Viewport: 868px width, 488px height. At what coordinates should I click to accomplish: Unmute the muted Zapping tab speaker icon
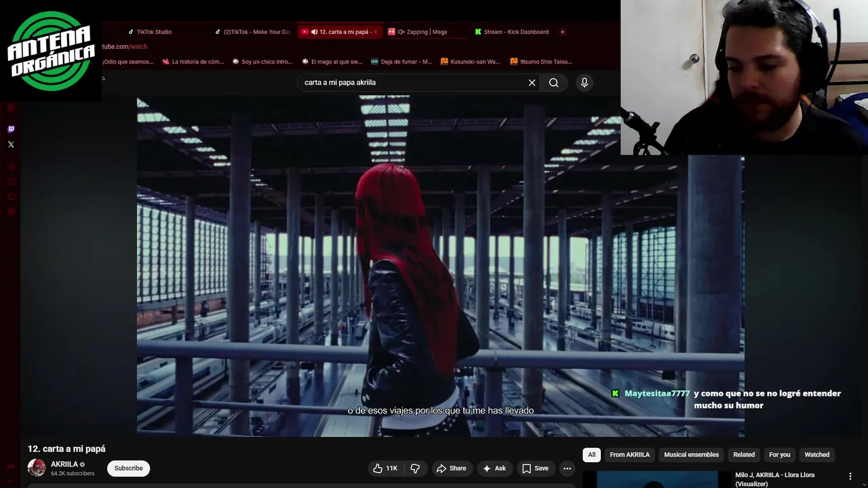401,32
